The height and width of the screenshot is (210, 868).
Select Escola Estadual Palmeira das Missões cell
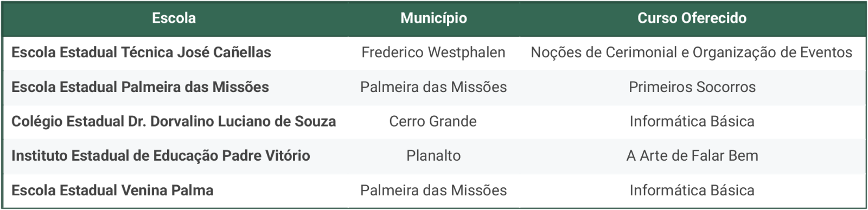click(140, 87)
